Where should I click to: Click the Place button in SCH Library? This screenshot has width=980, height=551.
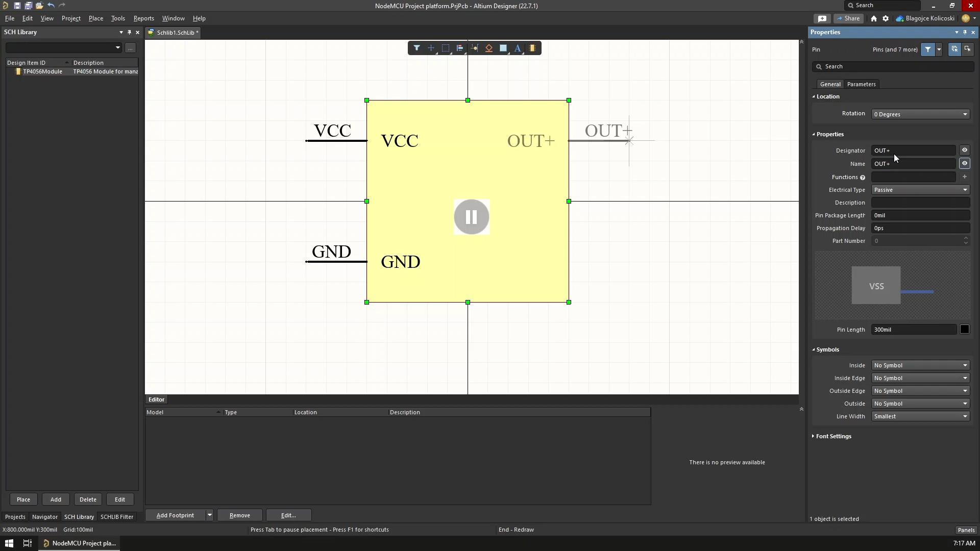click(23, 499)
